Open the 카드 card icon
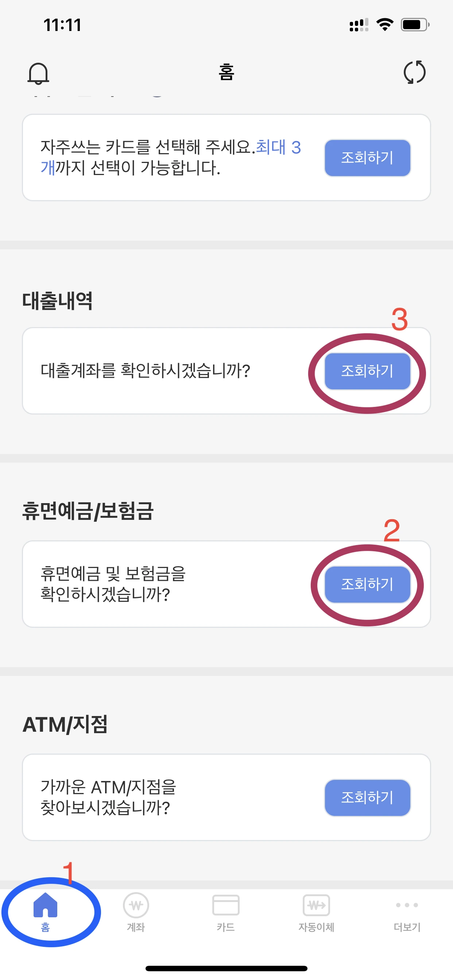 click(x=226, y=905)
